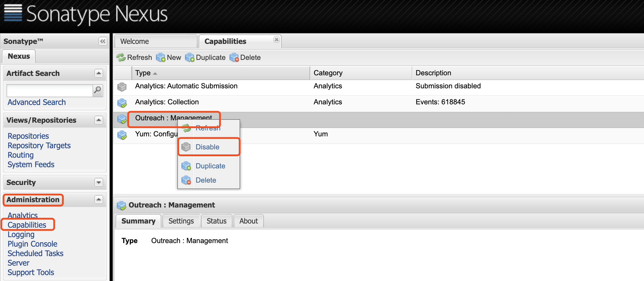644x281 pixels.
Task: Click the 'Submission disabled' description cell
Action: coord(448,86)
